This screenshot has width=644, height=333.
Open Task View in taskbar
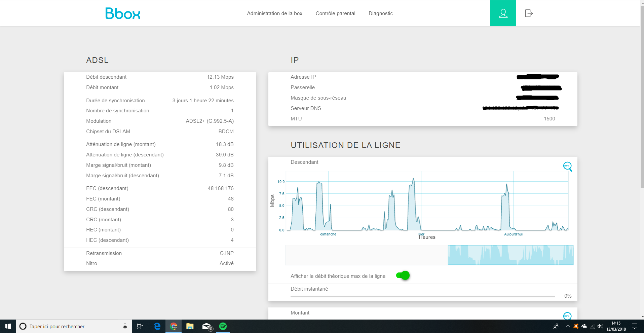pos(140,326)
